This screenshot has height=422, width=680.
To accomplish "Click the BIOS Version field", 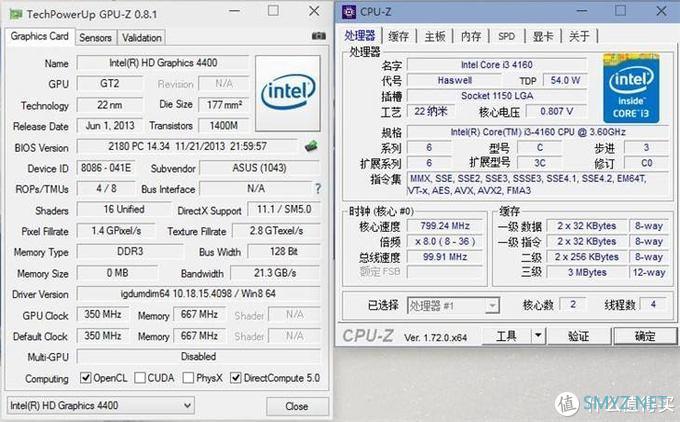I will pyautogui.click(x=187, y=146).
